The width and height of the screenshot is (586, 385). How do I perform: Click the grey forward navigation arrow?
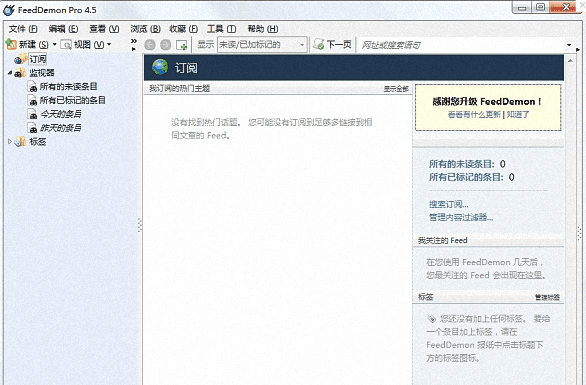(166, 45)
